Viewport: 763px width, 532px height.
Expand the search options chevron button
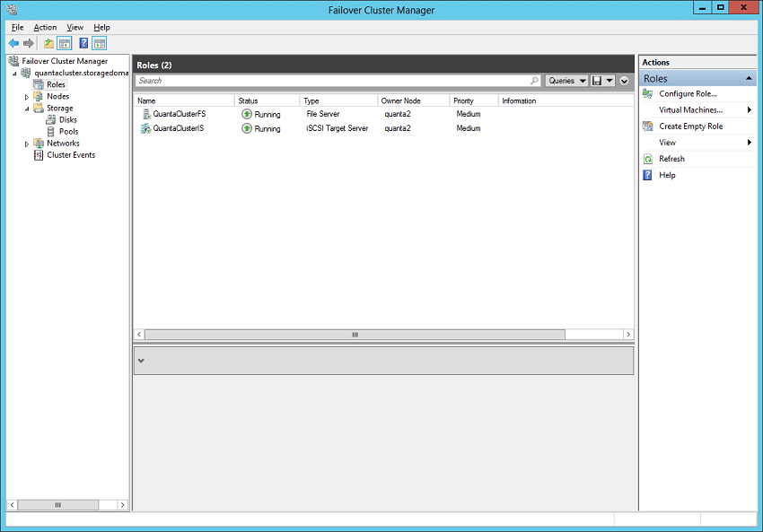[625, 82]
